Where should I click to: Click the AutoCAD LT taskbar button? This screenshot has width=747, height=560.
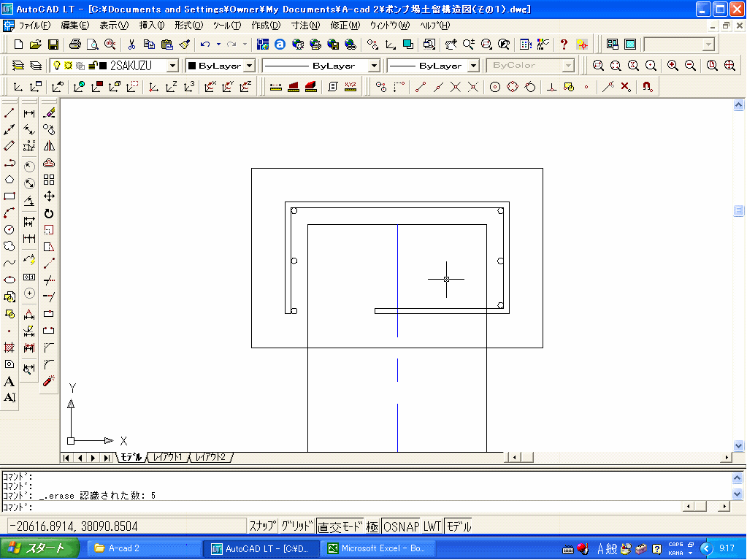point(261,548)
